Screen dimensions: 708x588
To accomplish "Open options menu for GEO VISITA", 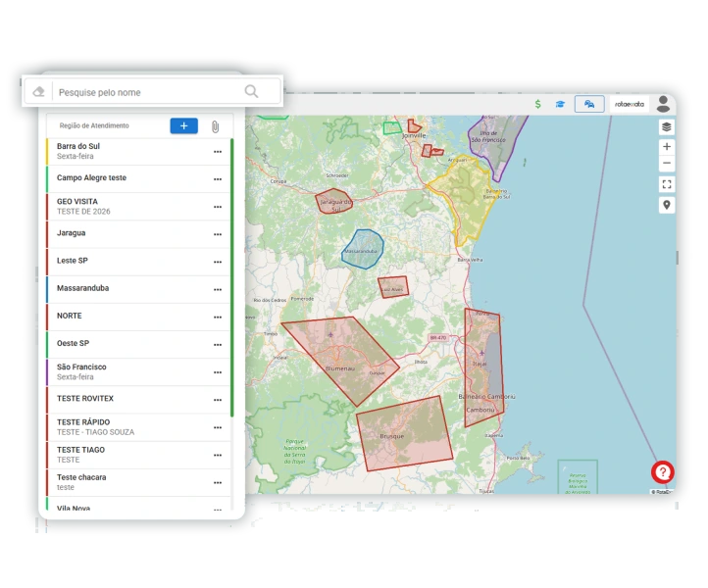I will 218,207.
